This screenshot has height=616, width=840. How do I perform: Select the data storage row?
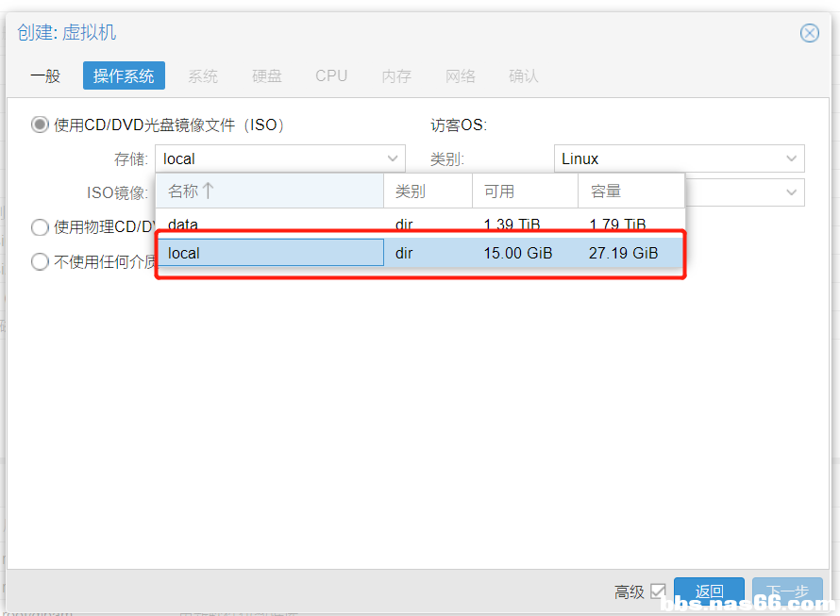[269, 225]
